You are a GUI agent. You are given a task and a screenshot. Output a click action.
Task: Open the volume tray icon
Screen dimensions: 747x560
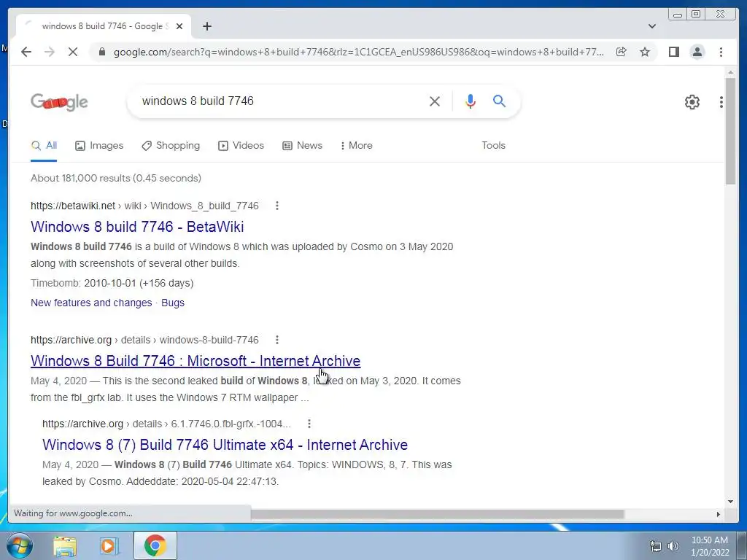(x=673, y=546)
